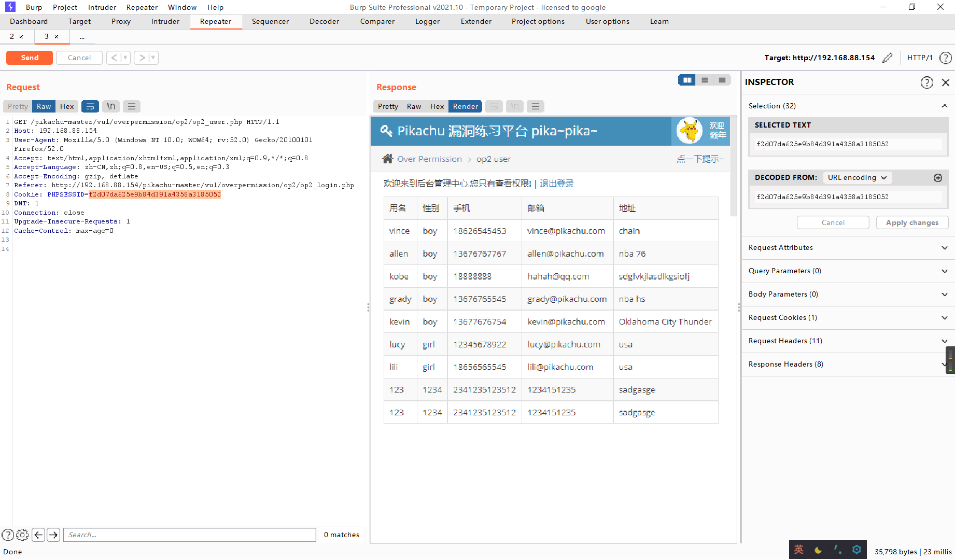Click the selected text value field
955x560 pixels.
848,144
